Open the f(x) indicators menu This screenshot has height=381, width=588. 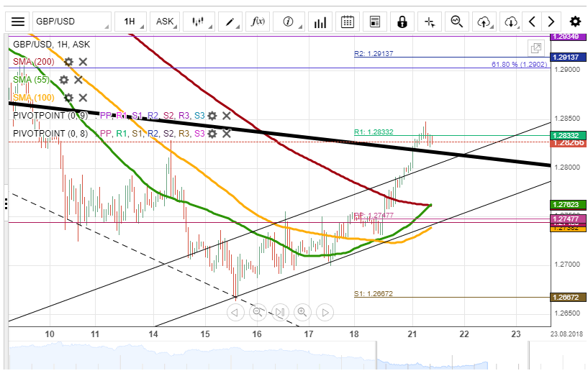point(258,22)
